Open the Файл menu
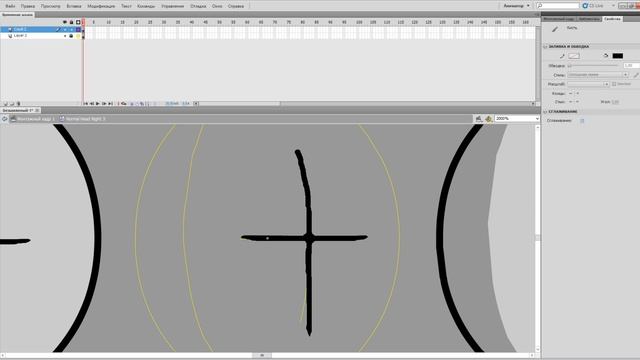Viewport: 640px width, 360px height. click(x=10, y=6)
